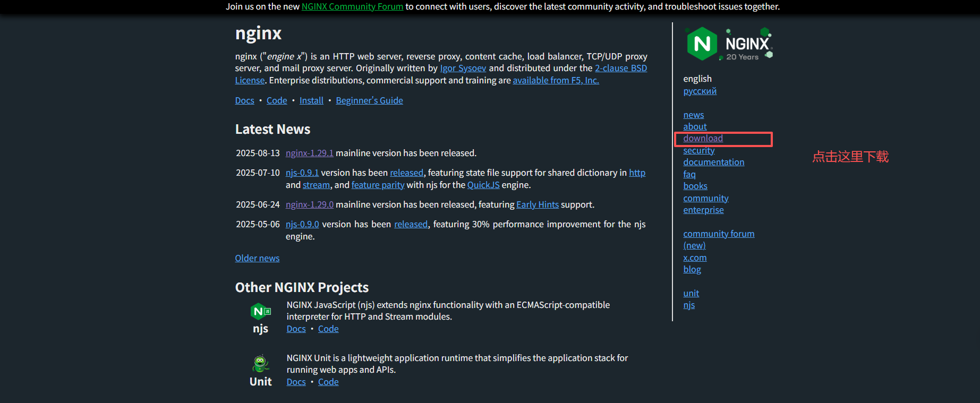Open the njs-0.9.0 release link
Viewport: 980px width, 403px height.
[302, 224]
